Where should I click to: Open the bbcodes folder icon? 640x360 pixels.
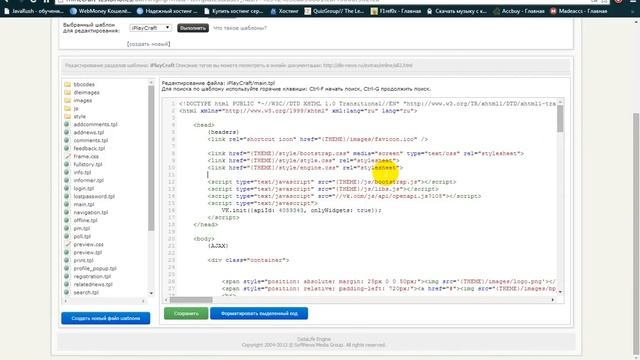[67, 84]
